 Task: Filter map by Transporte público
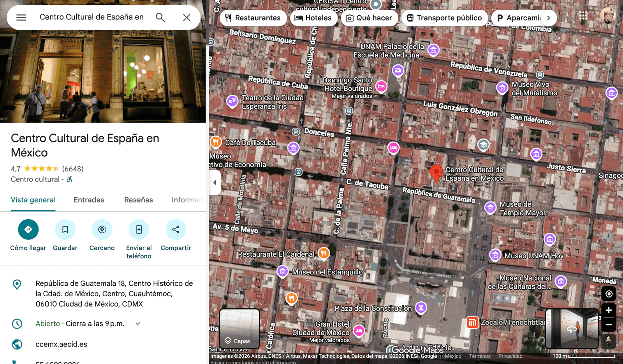coord(445,18)
